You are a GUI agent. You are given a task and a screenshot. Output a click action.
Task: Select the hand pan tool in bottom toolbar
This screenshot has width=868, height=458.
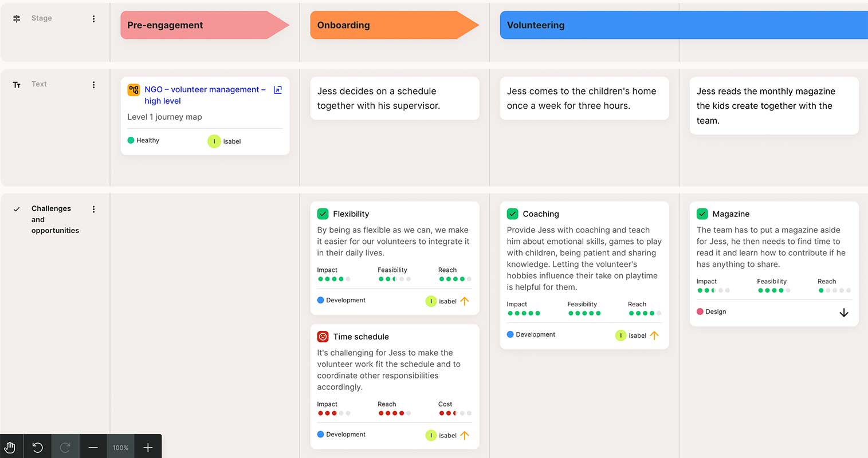9,447
